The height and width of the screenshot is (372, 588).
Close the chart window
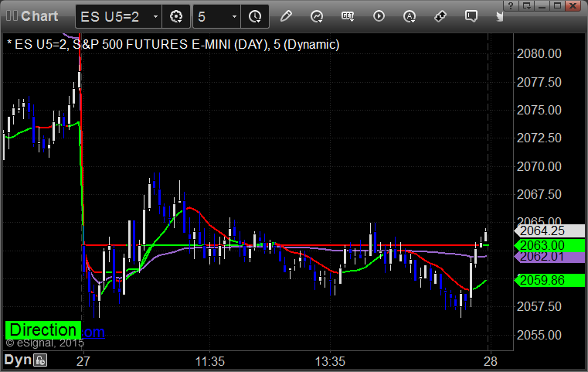[x=573, y=5]
